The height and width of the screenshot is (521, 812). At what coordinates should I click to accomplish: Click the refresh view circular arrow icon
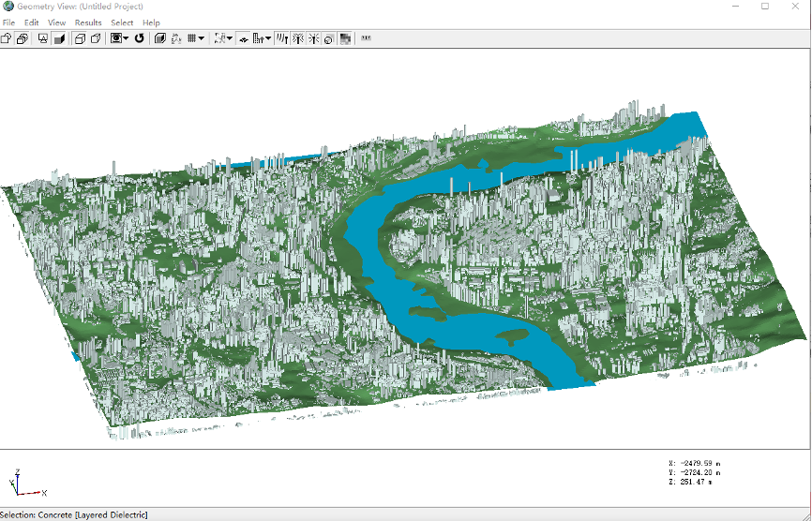tap(140, 38)
